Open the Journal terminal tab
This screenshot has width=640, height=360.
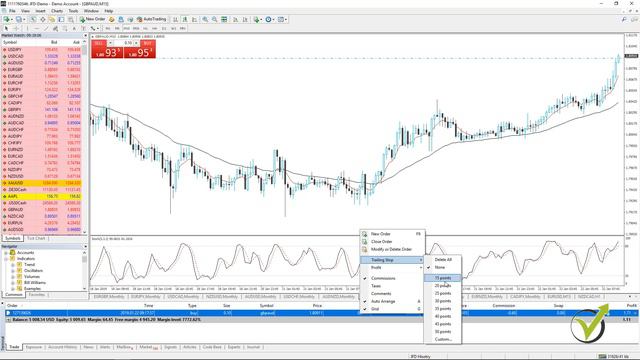point(253,347)
